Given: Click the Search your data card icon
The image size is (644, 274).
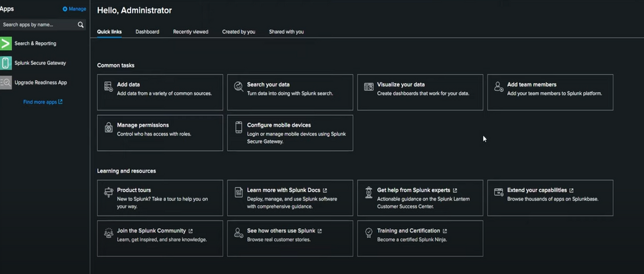Looking at the screenshot, I should [238, 86].
